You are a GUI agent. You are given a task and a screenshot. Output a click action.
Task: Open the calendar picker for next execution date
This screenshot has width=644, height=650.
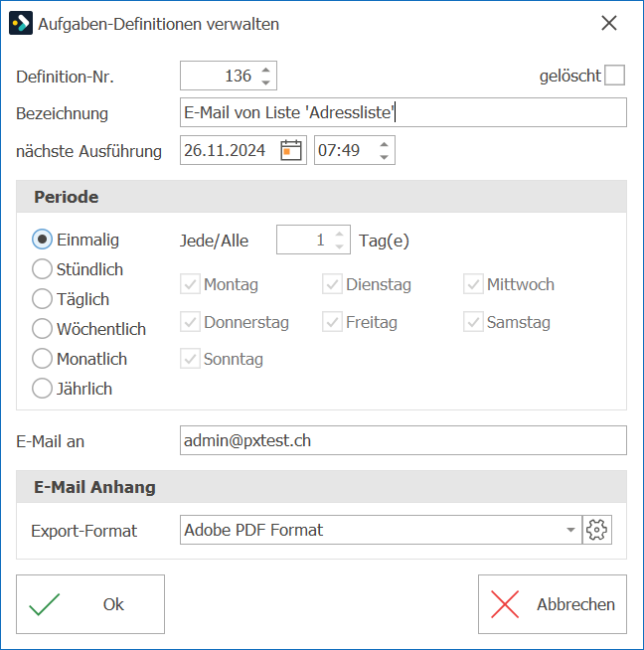pos(291,150)
